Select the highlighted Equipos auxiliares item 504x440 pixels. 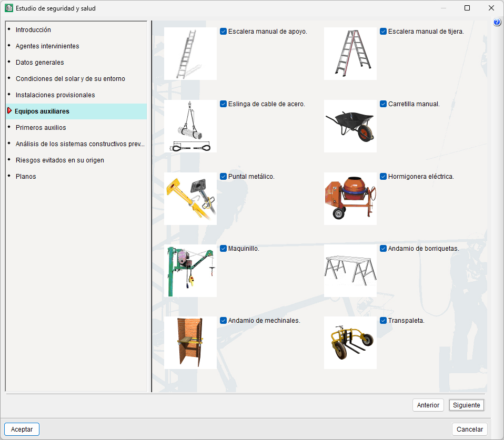point(76,111)
